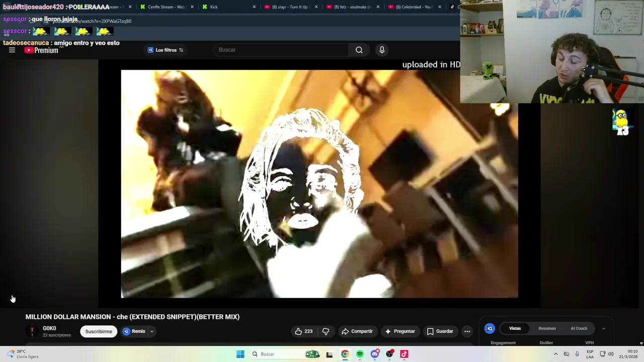Click the magnifier search button
Screen dimensions: 644x362
pos(359,50)
